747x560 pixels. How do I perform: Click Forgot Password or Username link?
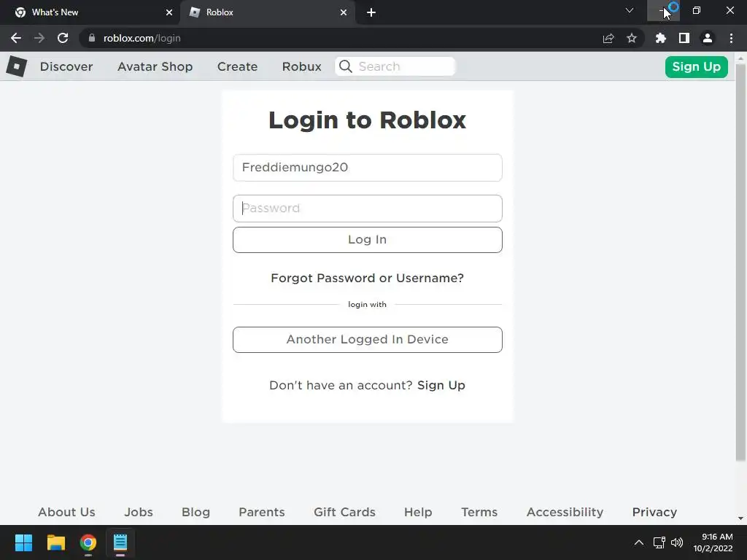(x=368, y=278)
